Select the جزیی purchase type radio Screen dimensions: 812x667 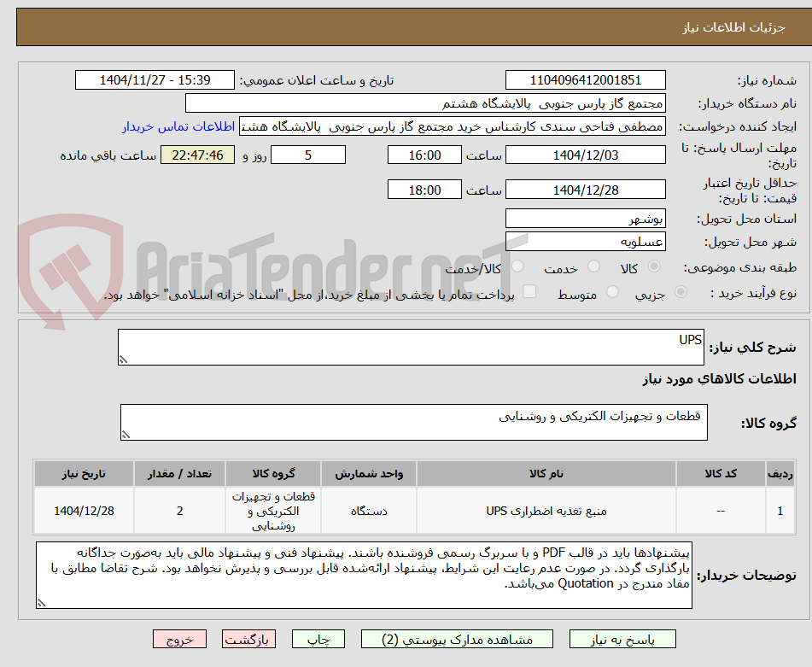681,292
